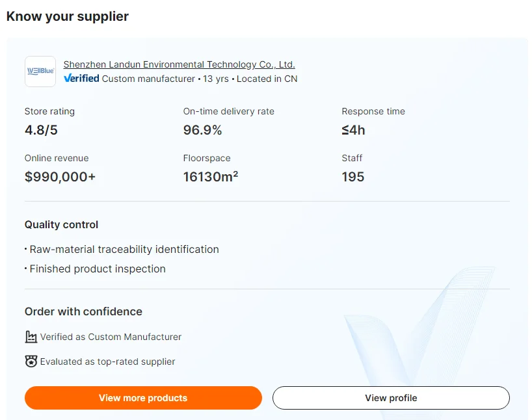Image resolution: width=532 pixels, height=420 pixels.
Task: Click the Verified as Custom Manufacturer text
Action: (111, 337)
